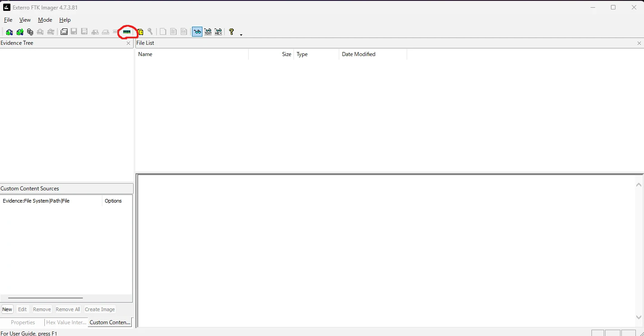Click the Add Evidence Item toolbar icon
Viewport: 644px width, 336px height.
9,32
